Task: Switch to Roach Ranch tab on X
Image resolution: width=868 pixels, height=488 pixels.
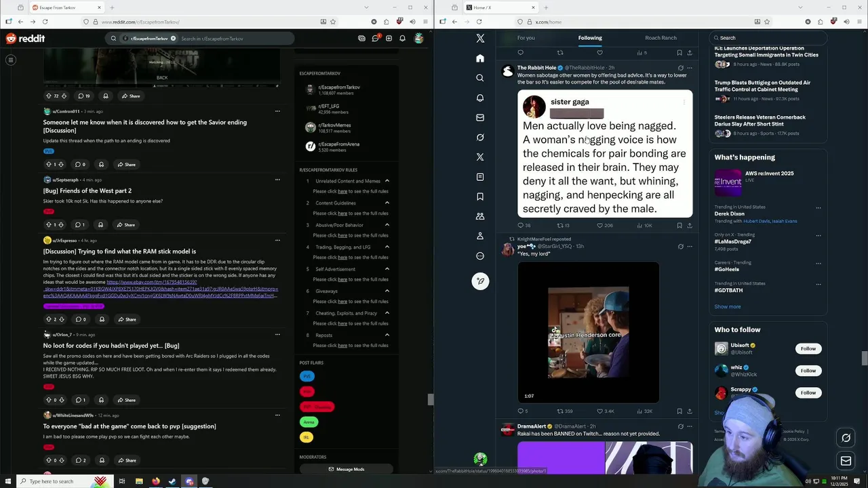Action: pos(661,38)
